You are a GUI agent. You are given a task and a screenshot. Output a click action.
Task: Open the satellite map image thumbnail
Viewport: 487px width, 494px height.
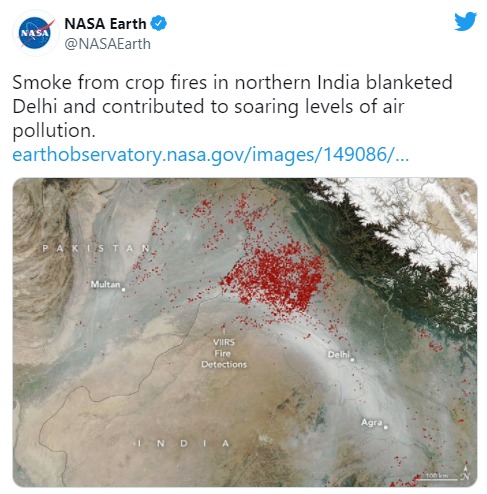[245, 332]
